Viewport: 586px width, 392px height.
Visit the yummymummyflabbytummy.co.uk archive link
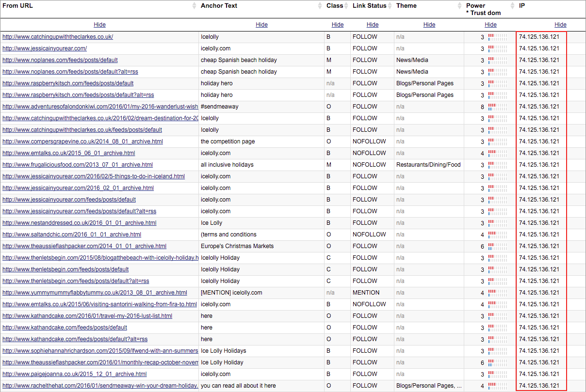click(x=95, y=293)
